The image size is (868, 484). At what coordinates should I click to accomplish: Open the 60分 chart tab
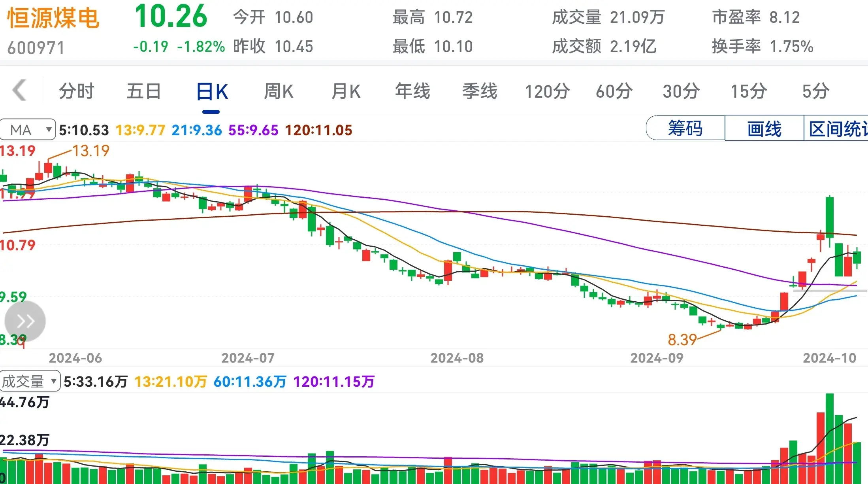coord(614,91)
